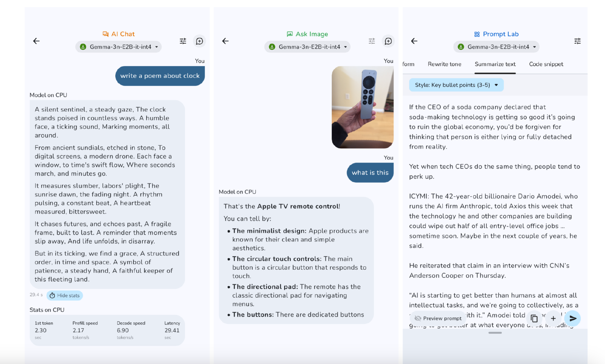Open the Apple TV remote photo
Image resolution: width=605 pixels, height=364 pixels.
(x=362, y=107)
